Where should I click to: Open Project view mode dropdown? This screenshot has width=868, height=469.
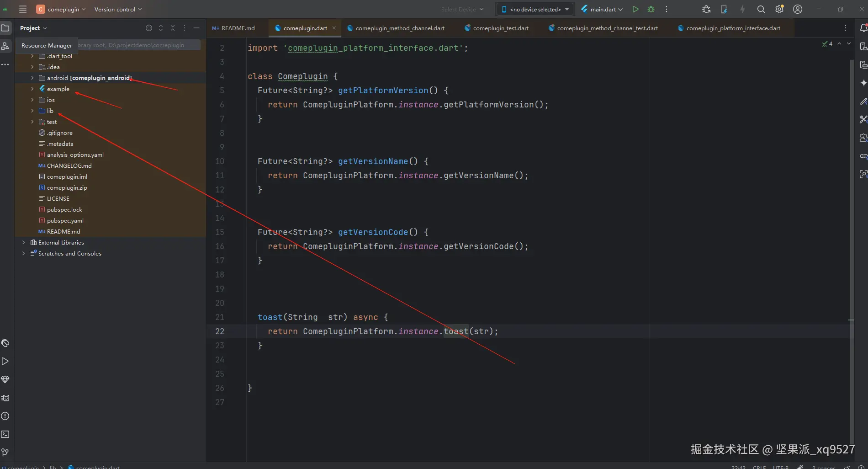point(33,28)
